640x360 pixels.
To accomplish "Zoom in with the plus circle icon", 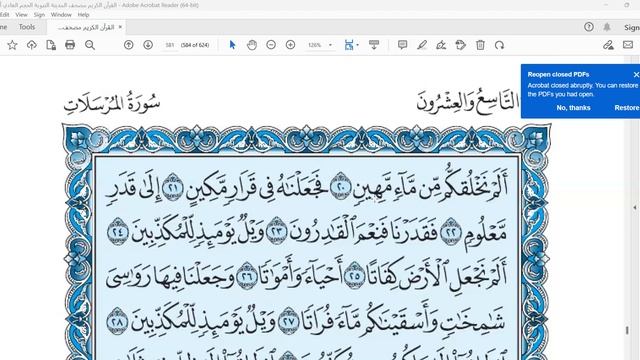I will click(290, 45).
